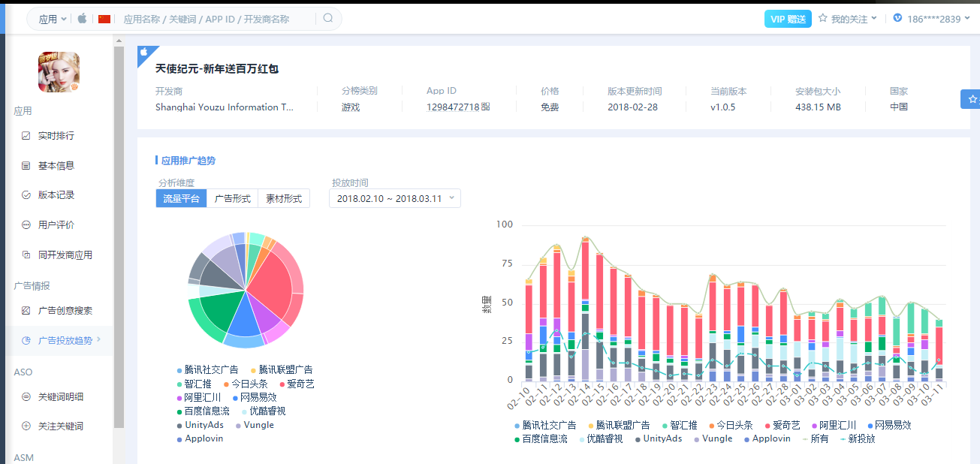Focus the app name / keyword search field
Image resolution: width=980 pixels, height=464 pixels.
[x=216, y=19]
